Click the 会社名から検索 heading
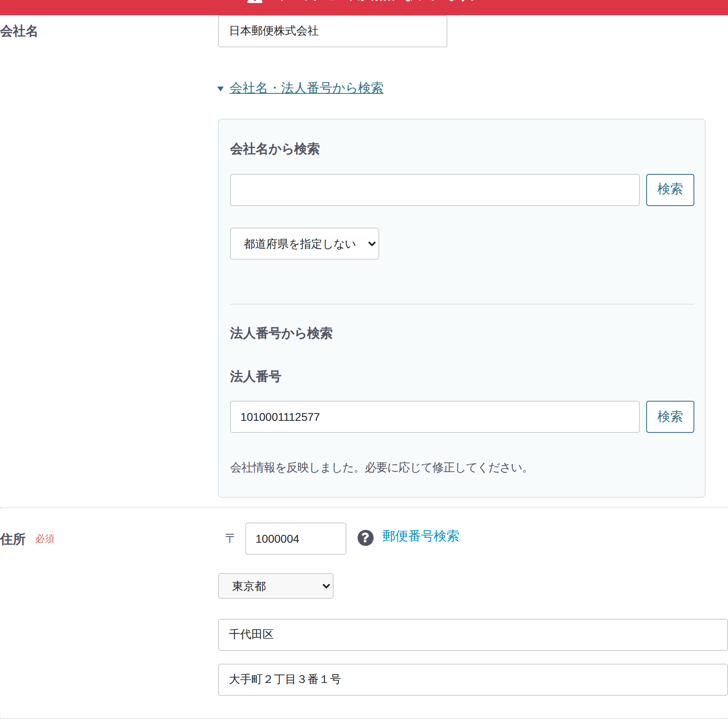The height and width of the screenshot is (719, 728). [x=275, y=149]
